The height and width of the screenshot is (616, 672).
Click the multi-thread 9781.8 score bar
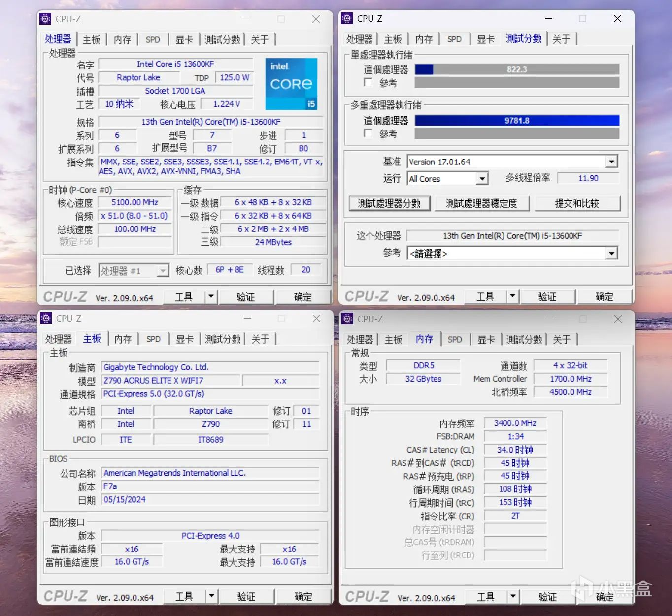517,121
